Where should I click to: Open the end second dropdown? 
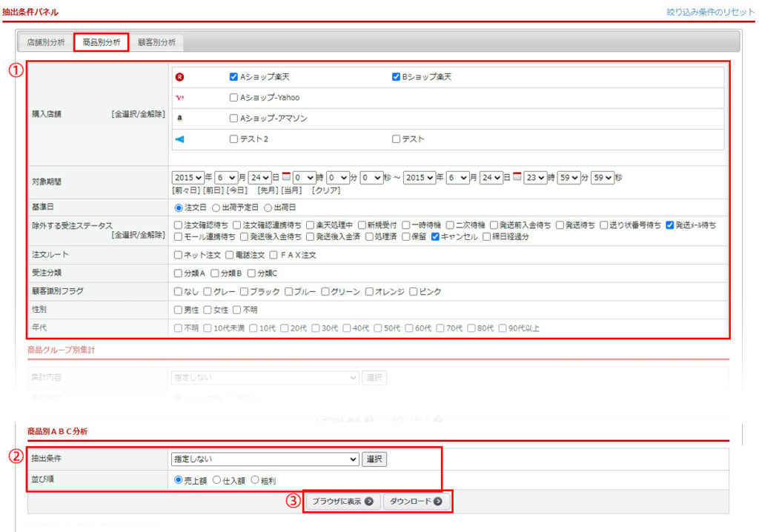tap(603, 178)
